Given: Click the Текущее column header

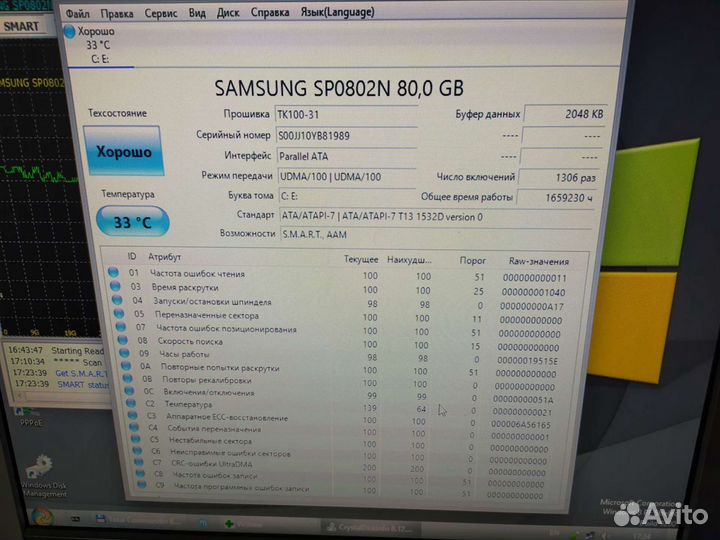Looking at the screenshot, I should (x=361, y=259).
